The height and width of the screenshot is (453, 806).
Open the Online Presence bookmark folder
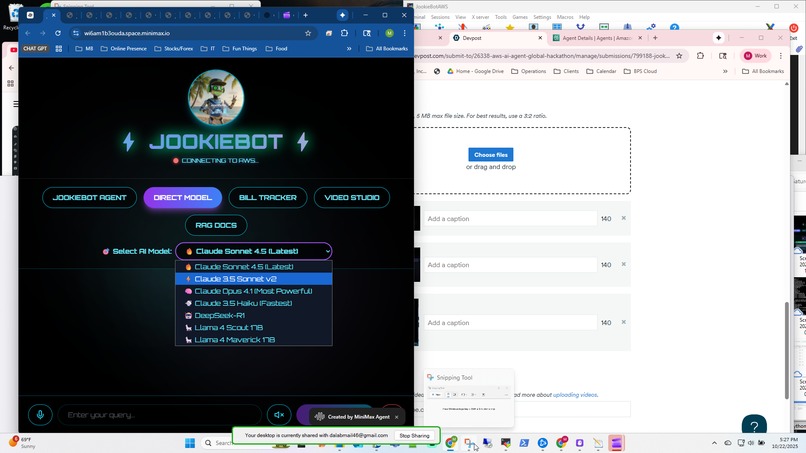point(123,49)
